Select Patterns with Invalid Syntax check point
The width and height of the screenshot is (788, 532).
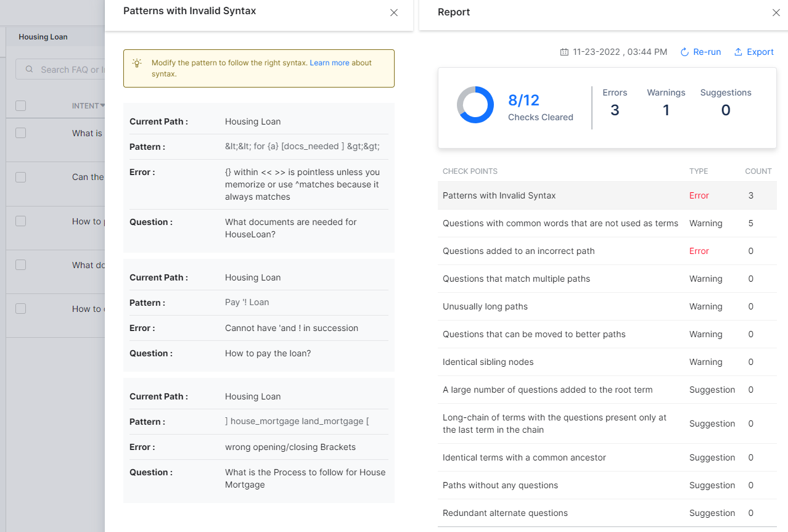499,195
